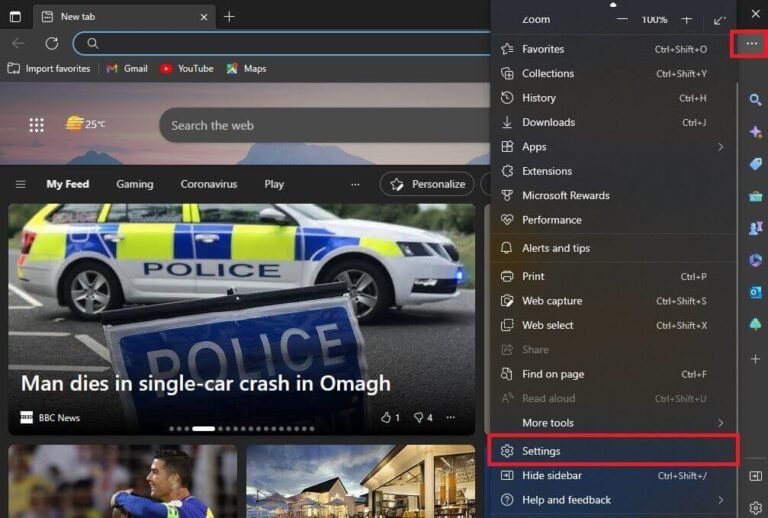Viewport: 768px width, 518px height.
Task: Switch to Coronavirus feed tab
Action: [x=209, y=184]
